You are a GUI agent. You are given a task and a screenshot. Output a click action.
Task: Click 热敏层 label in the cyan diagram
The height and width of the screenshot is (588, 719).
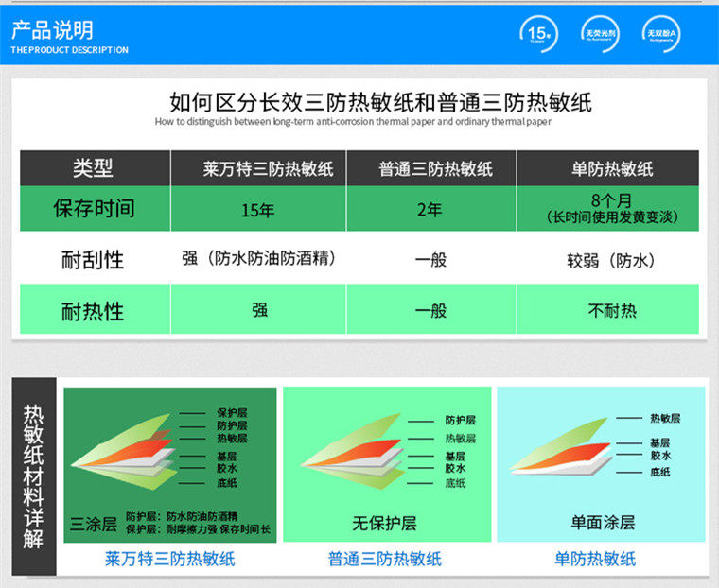point(665,418)
